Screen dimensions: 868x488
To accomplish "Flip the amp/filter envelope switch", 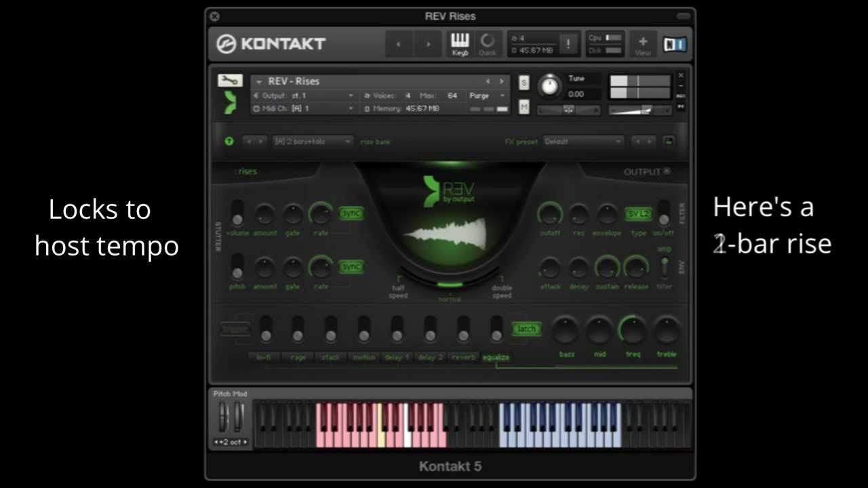I will [665, 266].
